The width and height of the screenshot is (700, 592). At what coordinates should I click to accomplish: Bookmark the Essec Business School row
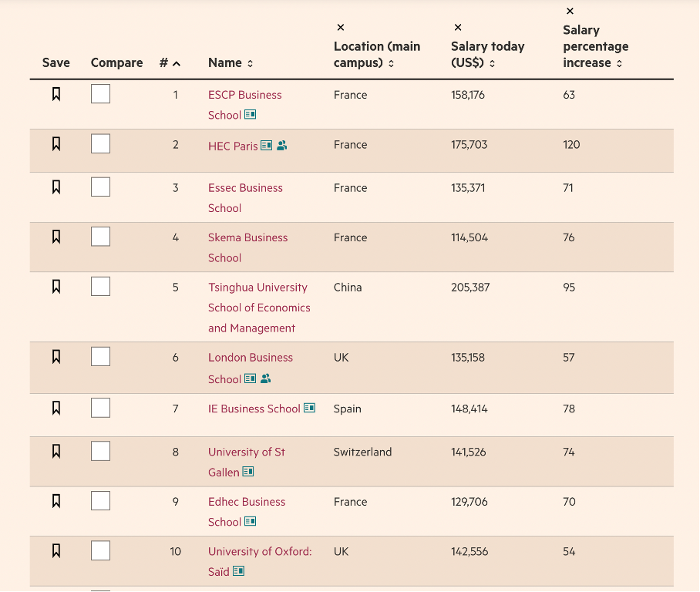point(56,187)
